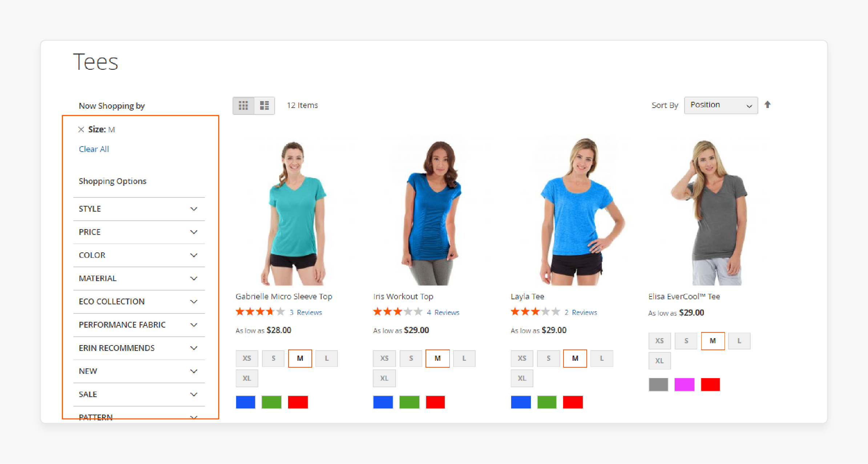868x464 pixels.
Task: Open Layla Tee product page
Action: pos(527,297)
